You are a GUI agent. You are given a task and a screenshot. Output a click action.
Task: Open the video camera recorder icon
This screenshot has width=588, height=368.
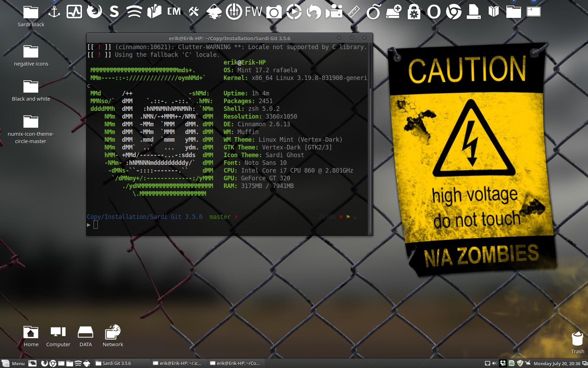pyautogui.click(x=334, y=12)
